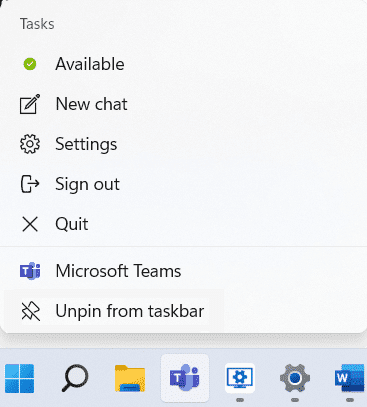Click the green Available status icon
367x407 pixels.
pos(30,64)
